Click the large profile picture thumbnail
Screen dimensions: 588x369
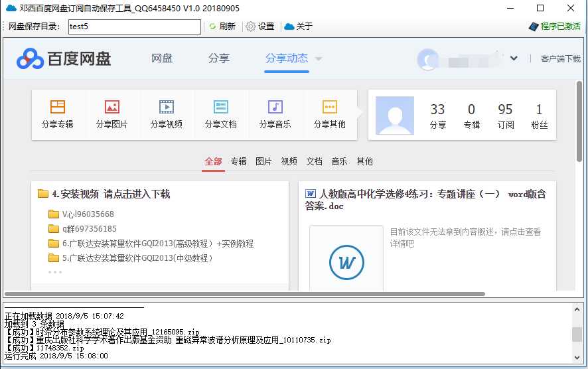point(395,115)
